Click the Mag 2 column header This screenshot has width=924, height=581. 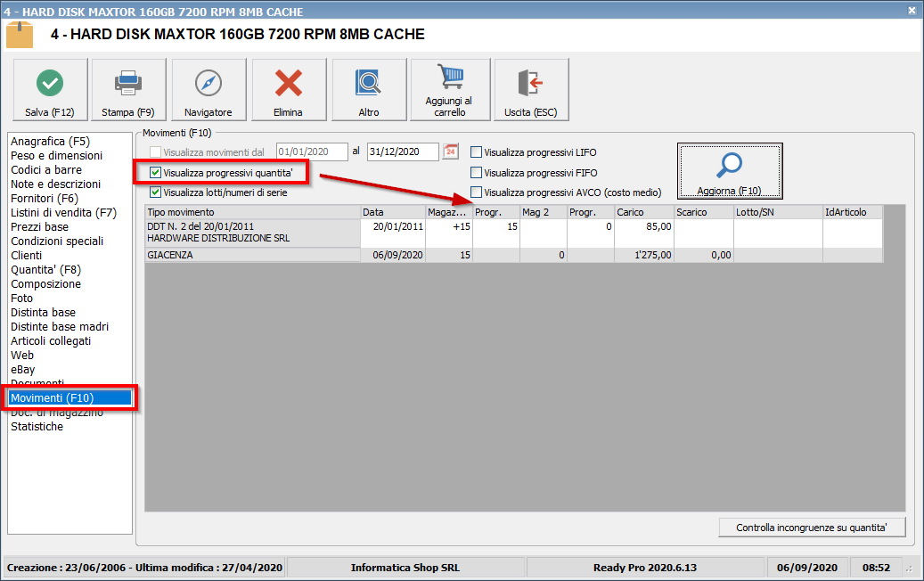tap(543, 212)
